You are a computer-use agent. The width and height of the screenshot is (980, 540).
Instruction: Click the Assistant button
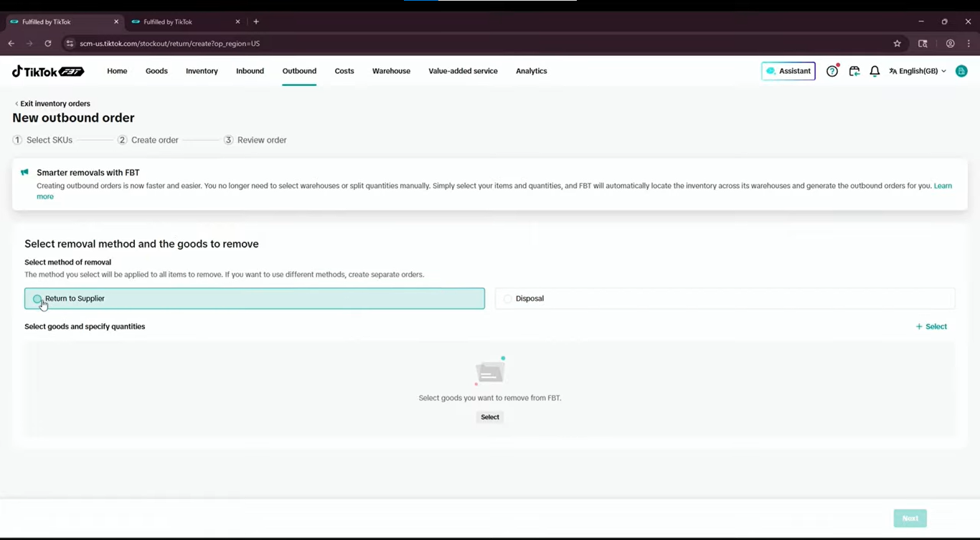coord(788,71)
